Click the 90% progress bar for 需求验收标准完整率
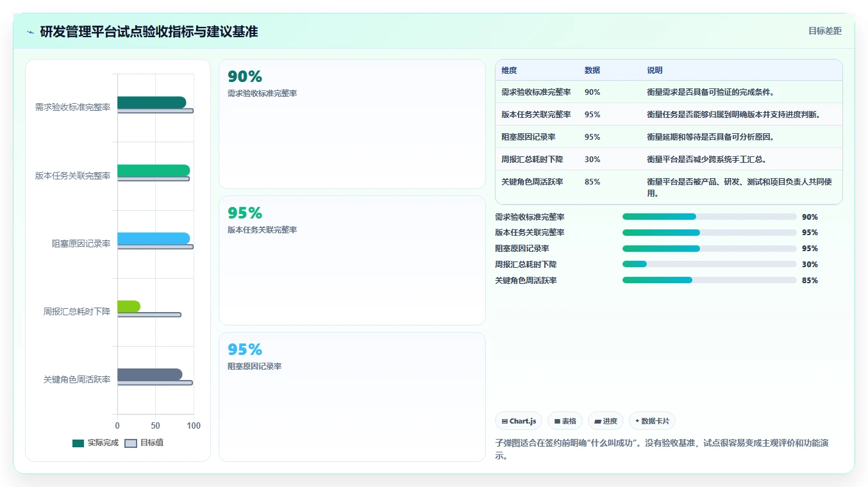 710,217
